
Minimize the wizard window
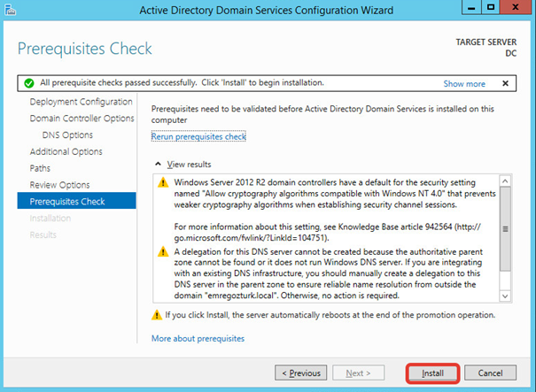tap(471, 7)
